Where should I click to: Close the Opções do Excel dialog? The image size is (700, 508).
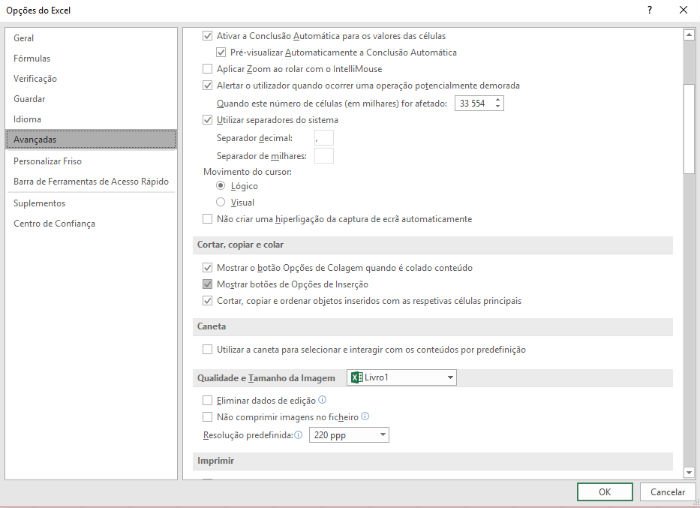[683, 10]
